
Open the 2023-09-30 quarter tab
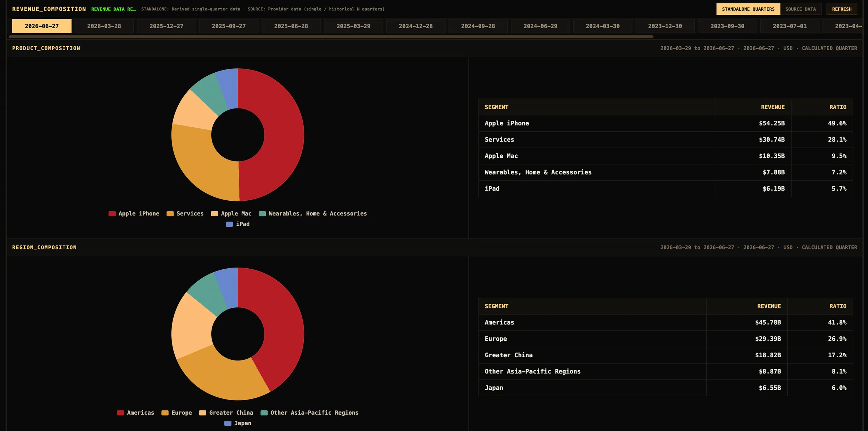tap(727, 26)
